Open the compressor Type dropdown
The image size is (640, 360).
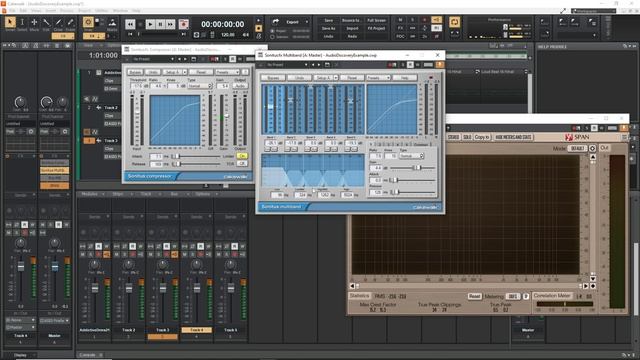tap(200, 86)
